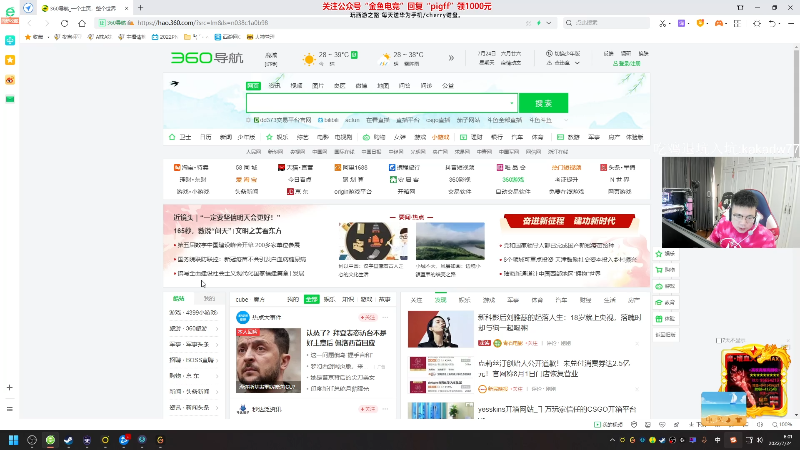Open the 阿里1688 quick link
This screenshot has height=450, width=800.
(x=351, y=167)
